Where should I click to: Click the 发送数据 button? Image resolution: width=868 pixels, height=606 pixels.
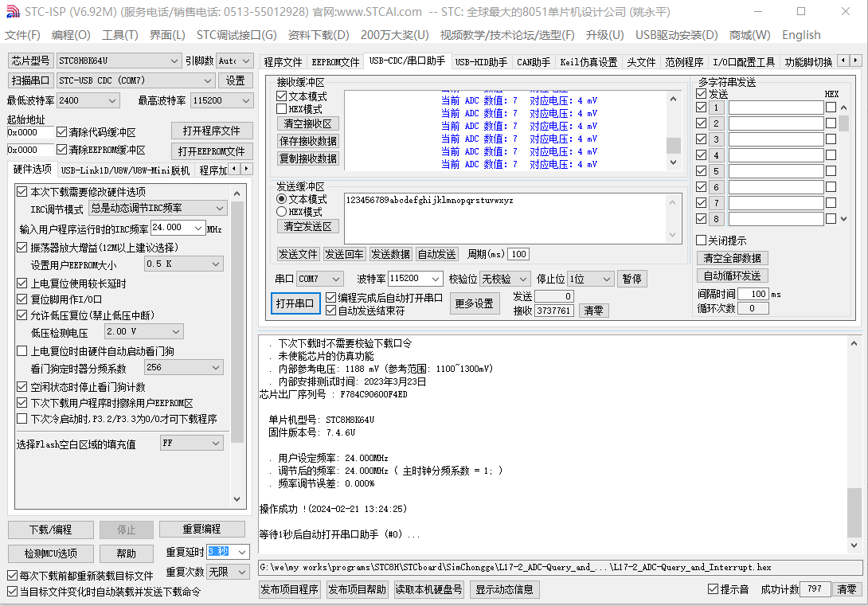pos(390,254)
